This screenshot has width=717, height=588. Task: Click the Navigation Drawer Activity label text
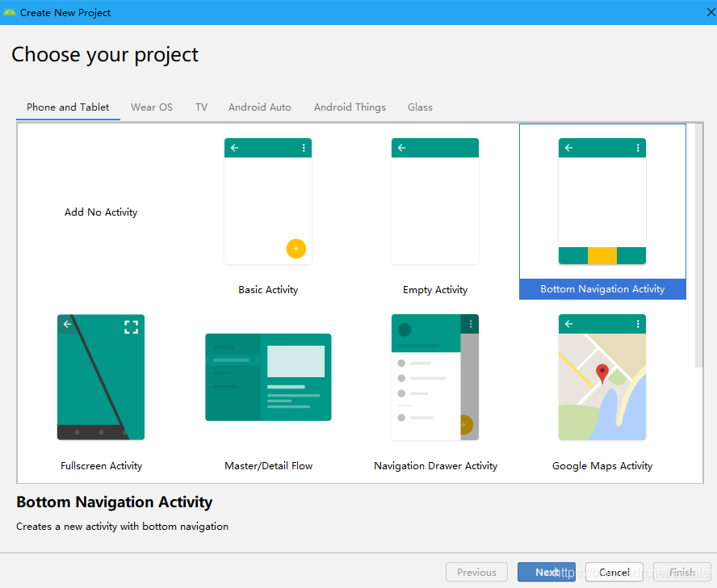click(435, 466)
